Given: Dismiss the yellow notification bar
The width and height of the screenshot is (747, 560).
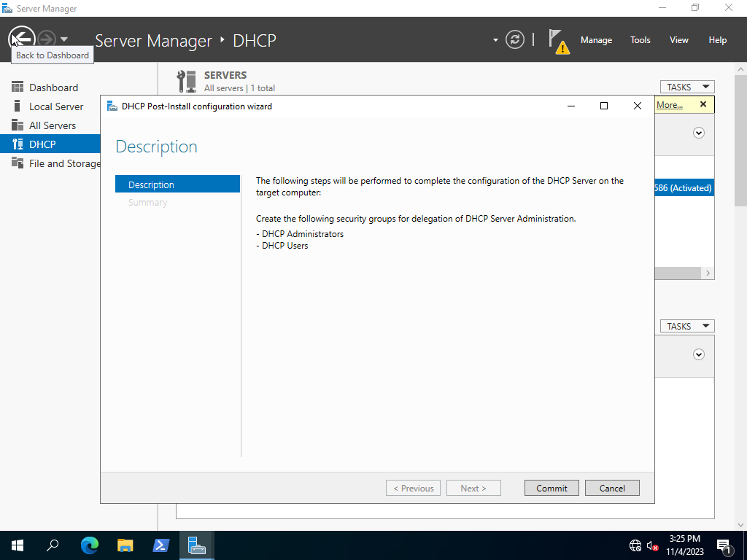Looking at the screenshot, I should pos(703,104).
